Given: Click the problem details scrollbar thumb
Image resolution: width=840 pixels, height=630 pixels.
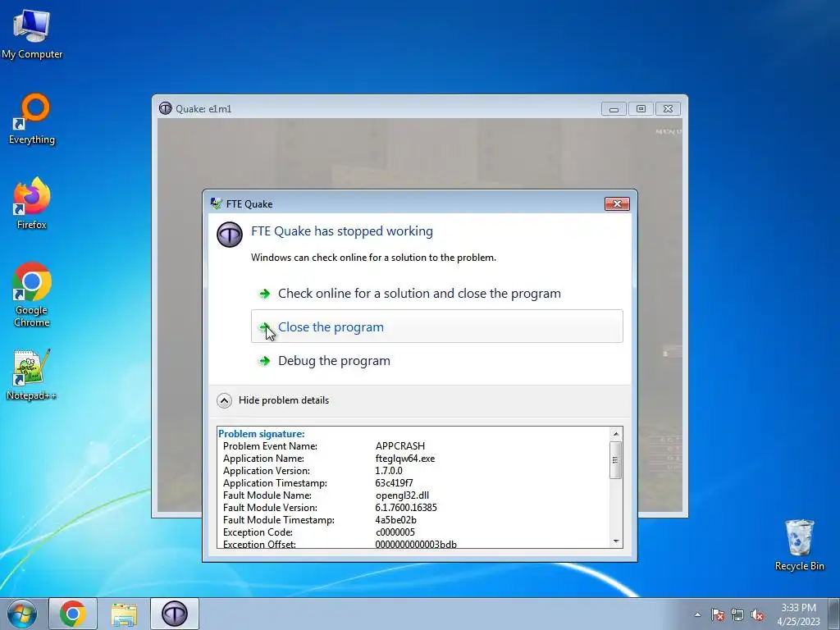Looking at the screenshot, I should (615, 459).
